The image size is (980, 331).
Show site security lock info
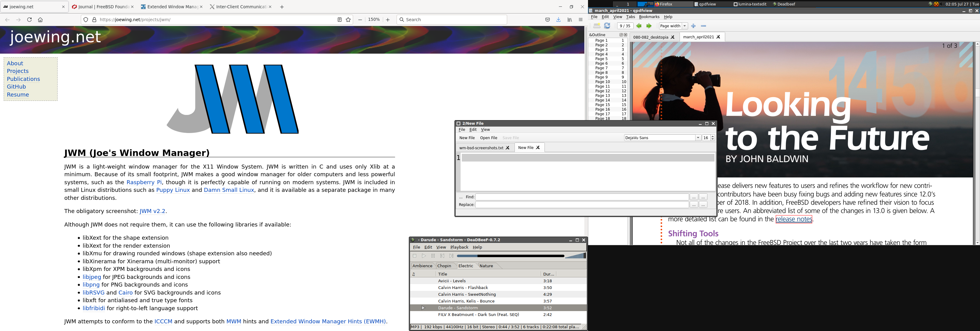[x=94, y=20]
